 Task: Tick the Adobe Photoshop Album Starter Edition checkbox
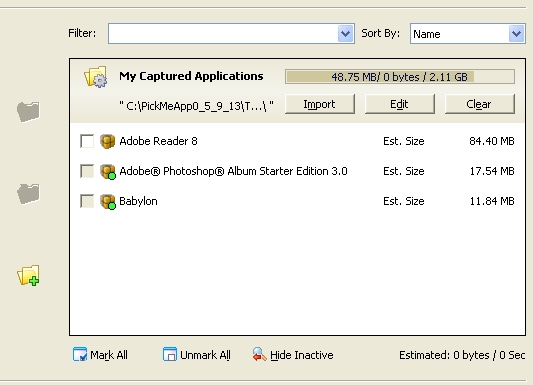87,171
